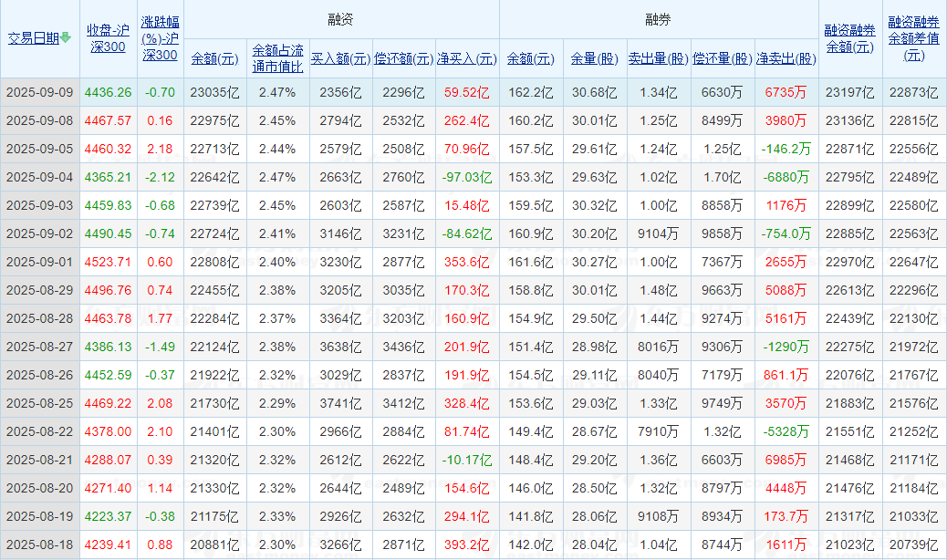Viewport: 947px width, 560px height.
Task: Click sell volume 9104万
Action: click(659, 233)
